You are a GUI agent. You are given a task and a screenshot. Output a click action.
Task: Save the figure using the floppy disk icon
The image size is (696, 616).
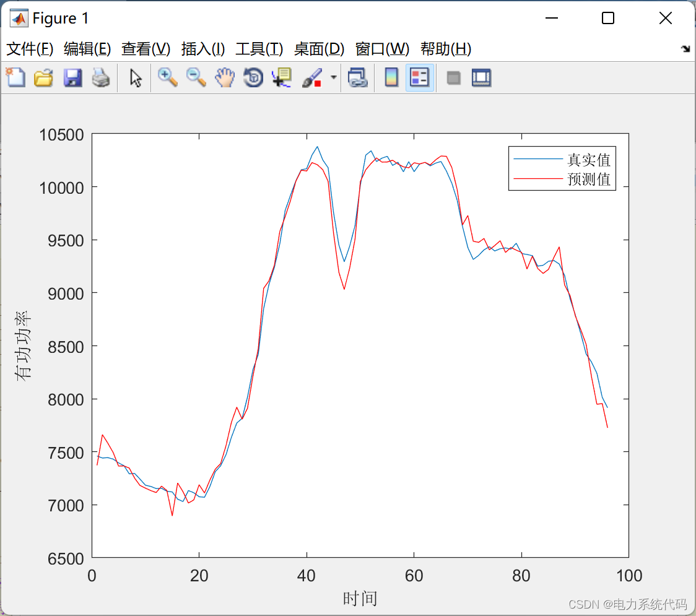pyautogui.click(x=72, y=78)
